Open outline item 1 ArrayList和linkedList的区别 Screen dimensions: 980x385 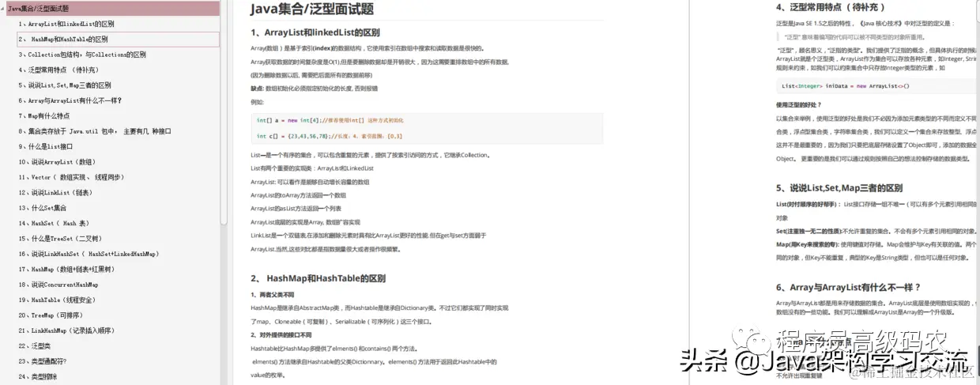click(x=66, y=24)
